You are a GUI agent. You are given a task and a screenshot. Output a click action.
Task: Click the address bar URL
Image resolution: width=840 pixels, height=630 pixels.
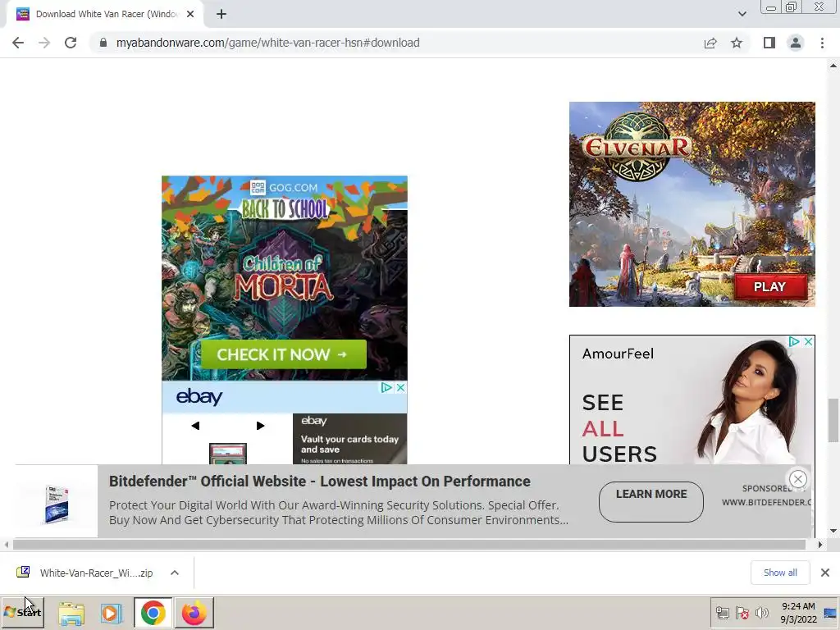pyautogui.click(x=268, y=43)
